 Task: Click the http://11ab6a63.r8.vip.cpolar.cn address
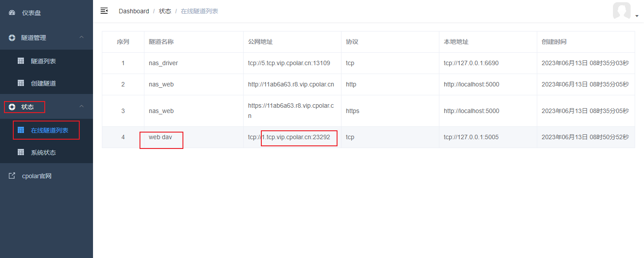(291, 84)
